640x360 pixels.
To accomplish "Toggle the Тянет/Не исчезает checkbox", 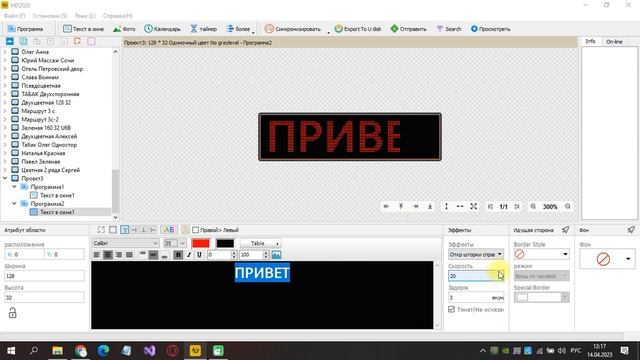I will click(451, 309).
